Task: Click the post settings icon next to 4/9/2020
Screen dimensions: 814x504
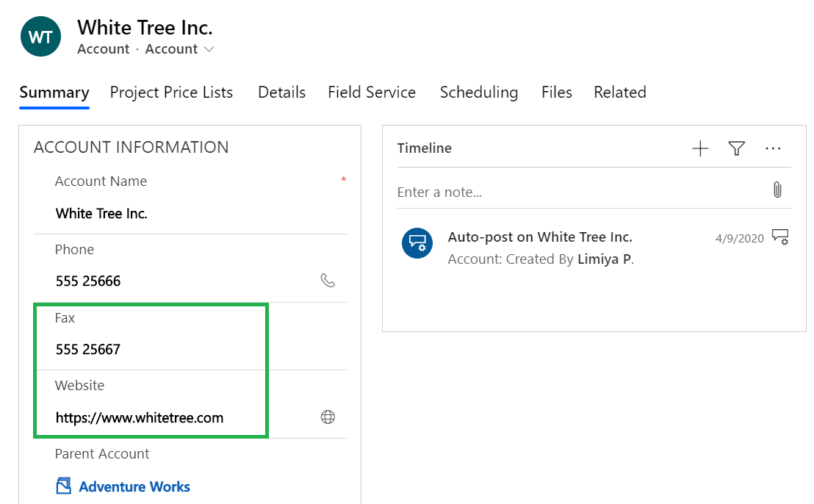Action: (x=780, y=237)
